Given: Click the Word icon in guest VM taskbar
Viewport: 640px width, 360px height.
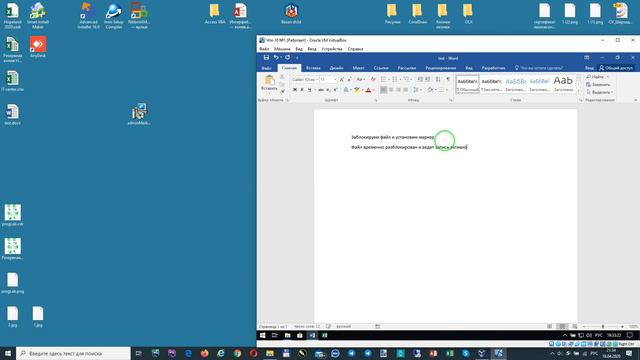Looking at the screenshot, I should click(312, 336).
